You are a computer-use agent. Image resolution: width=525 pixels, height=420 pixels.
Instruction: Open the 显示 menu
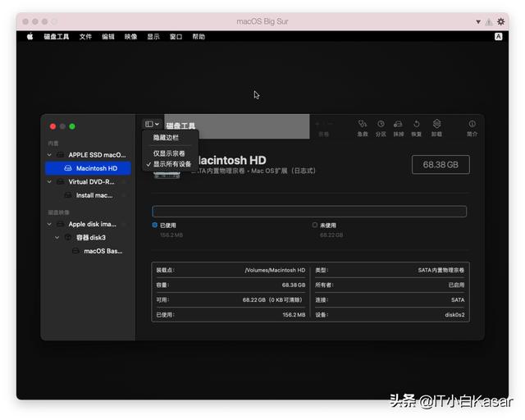coord(153,37)
